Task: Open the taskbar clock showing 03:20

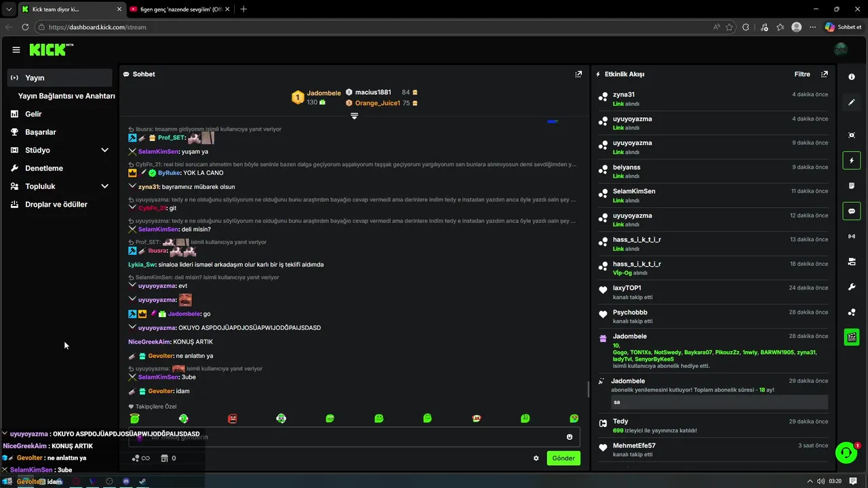Action: pyautogui.click(x=835, y=481)
